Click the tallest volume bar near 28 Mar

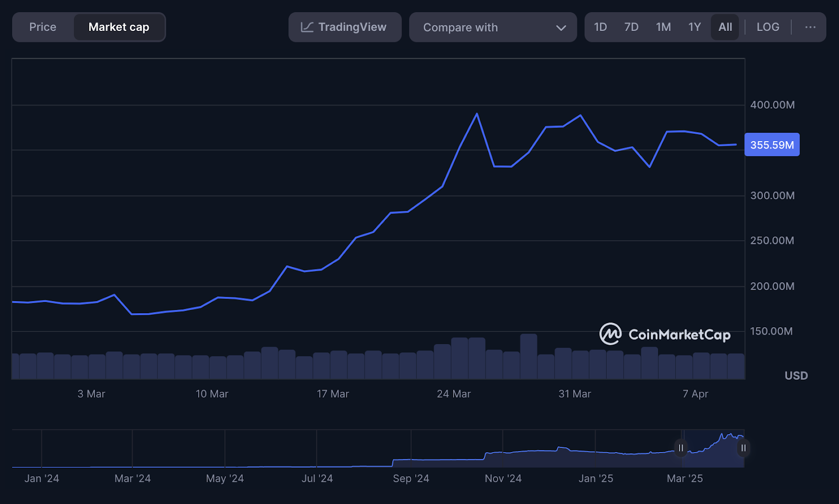pos(529,356)
